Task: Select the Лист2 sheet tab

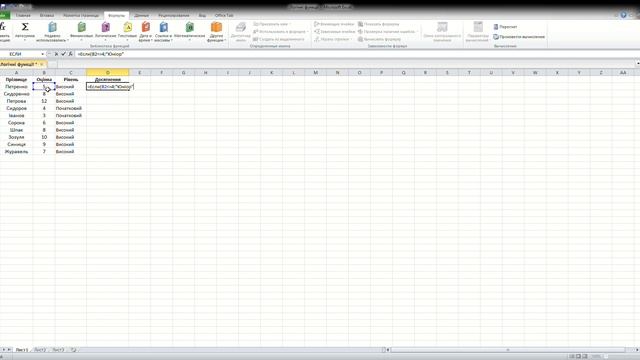Action: click(40, 350)
